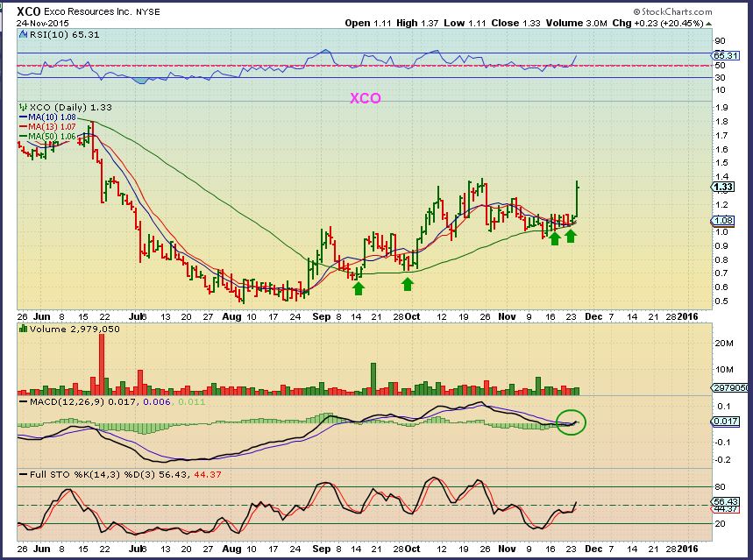This screenshot has width=753, height=560.
Task: Click the 24-Nov-2015 date text
Action: tap(43, 23)
